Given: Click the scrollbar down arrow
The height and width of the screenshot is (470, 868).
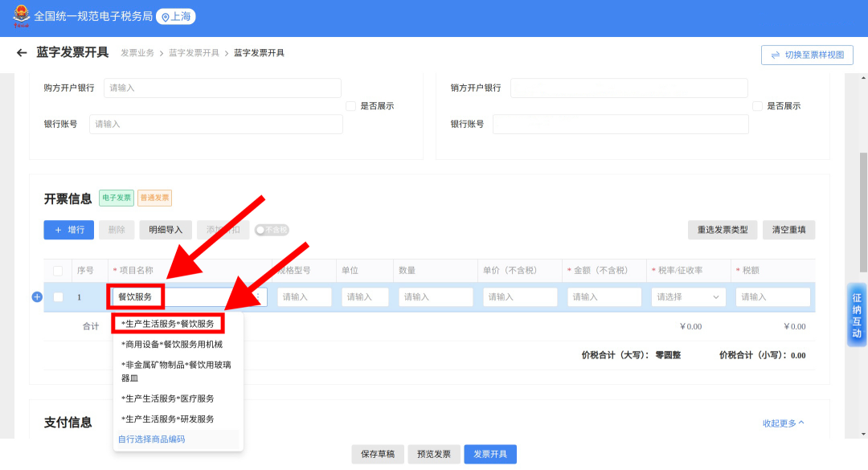Looking at the screenshot, I should point(863,434).
